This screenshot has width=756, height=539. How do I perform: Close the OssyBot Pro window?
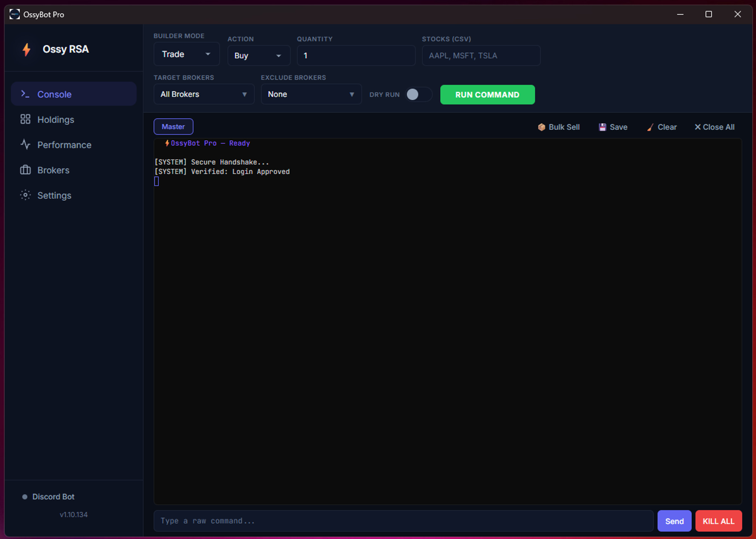(x=737, y=14)
